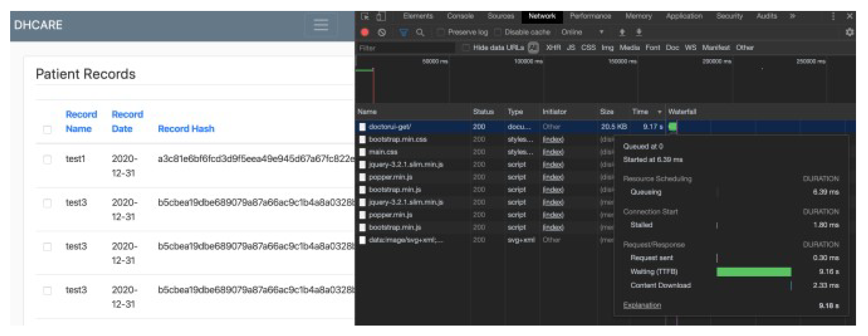This screenshot has width=868, height=336.
Task: Open network search with the magnifier icon
Action: coord(420,32)
